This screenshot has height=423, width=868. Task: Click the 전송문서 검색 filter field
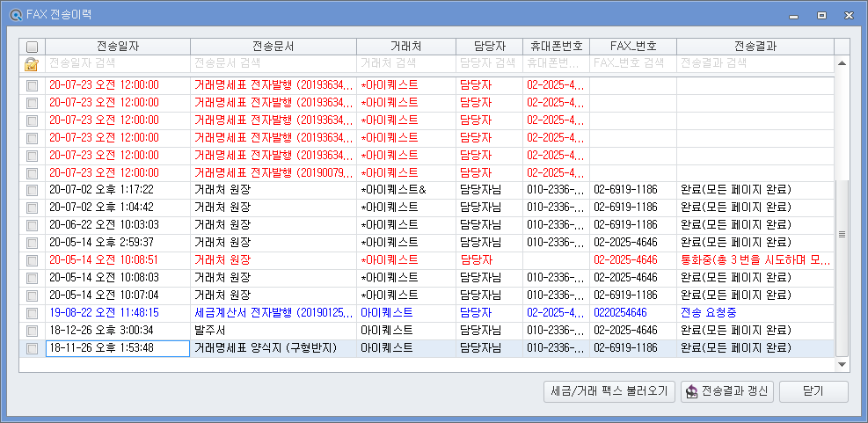[x=274, y=63]
